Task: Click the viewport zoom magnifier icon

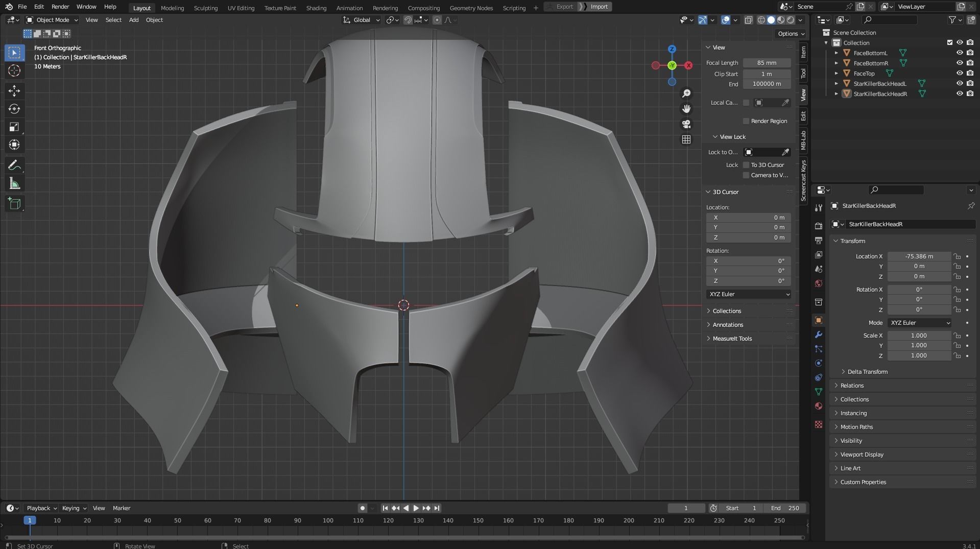Action: tap(686, 93)
